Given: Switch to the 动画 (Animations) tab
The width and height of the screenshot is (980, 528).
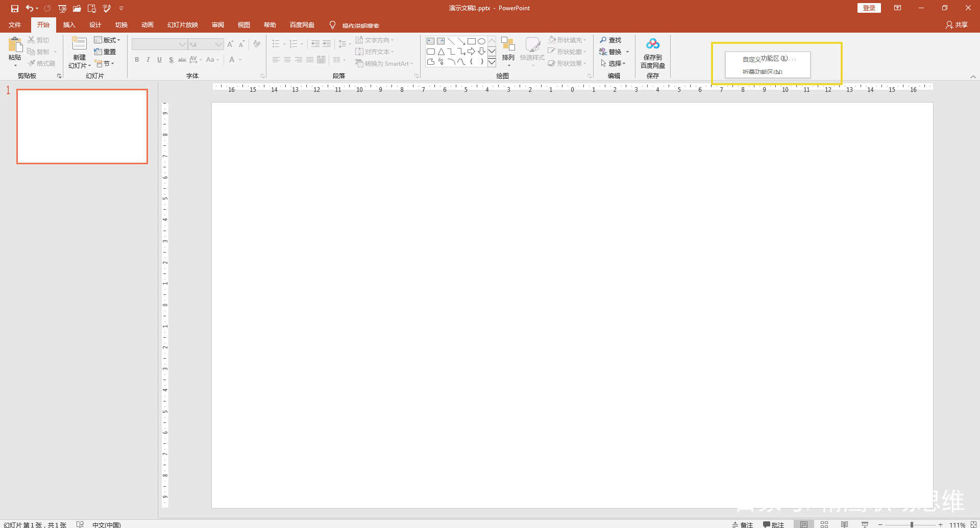Looking at the screenshot, I should coord(147,24).
